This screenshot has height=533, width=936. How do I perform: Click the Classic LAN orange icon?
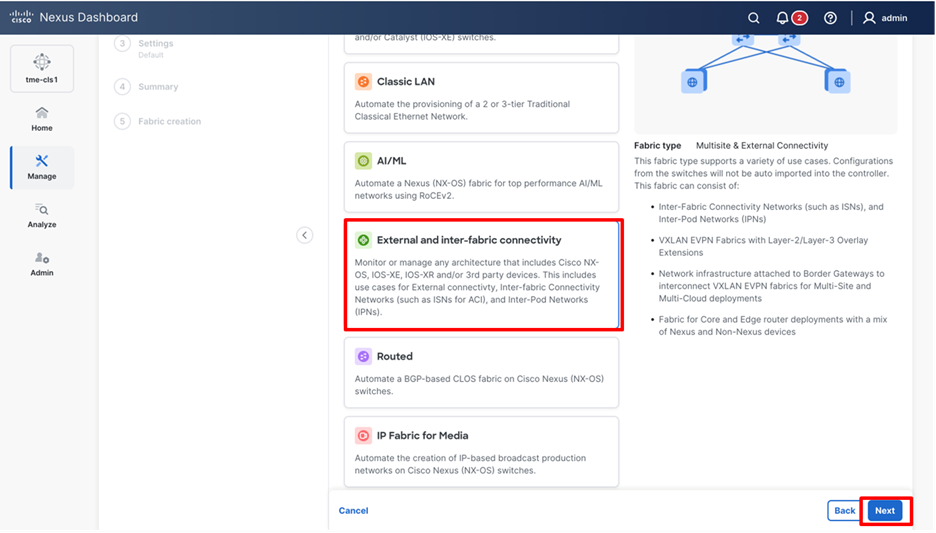pyautogui.click(x=363, y=82)
